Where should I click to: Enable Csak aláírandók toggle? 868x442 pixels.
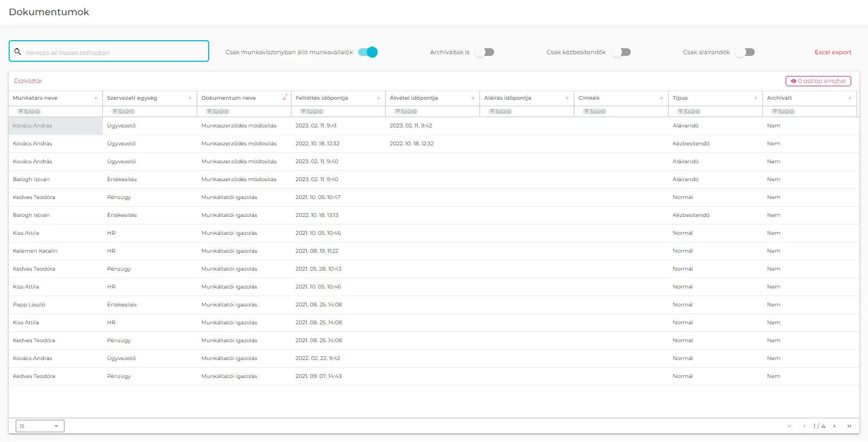pyautogui.click(x=745, y=53)
